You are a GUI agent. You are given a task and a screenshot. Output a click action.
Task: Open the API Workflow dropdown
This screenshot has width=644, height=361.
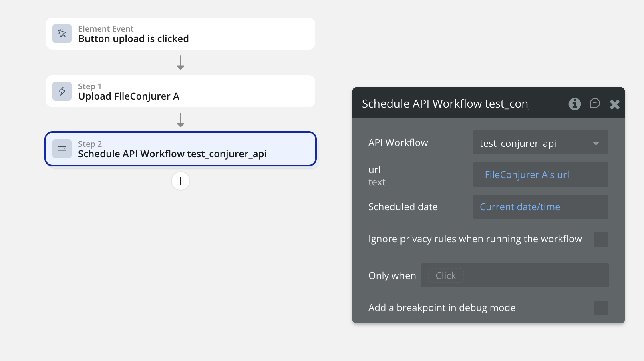[533, 143]
